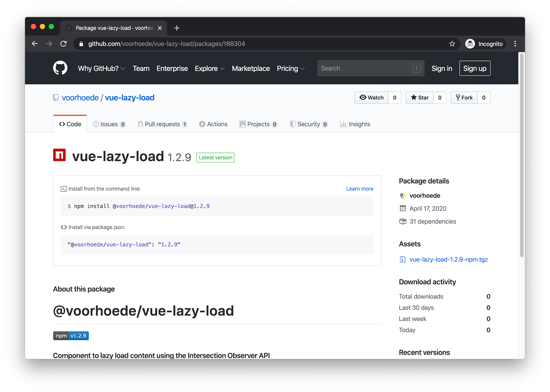Select the npm package icon next to vue-lazy-load
This screenshot has width=550, height=392.
click(59, 155)
